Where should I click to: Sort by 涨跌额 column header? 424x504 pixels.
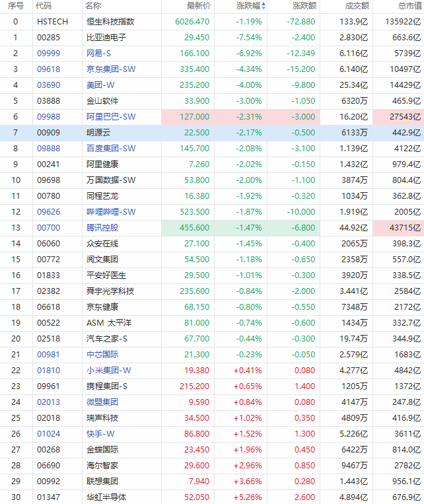click(x=304, y=6)
